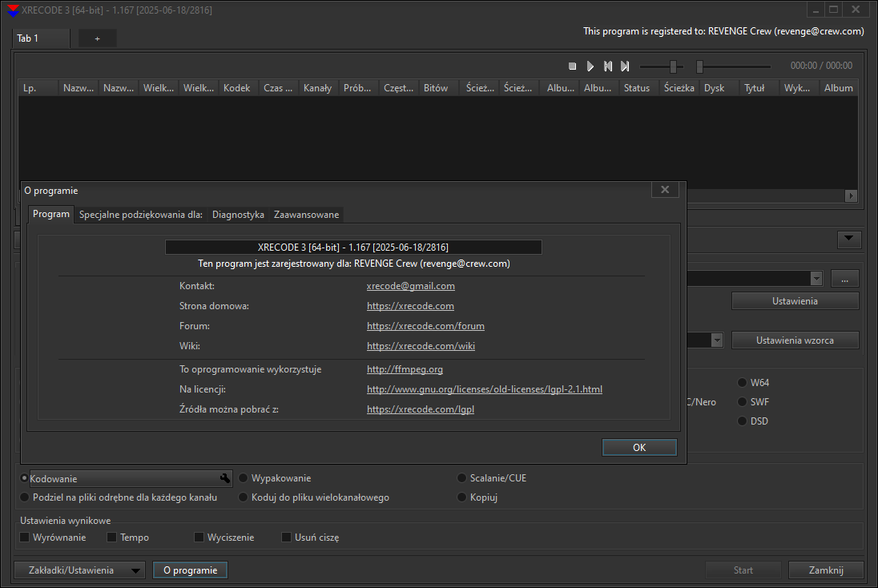Select Podziel na pliki odrębne radio
Viewport: 878px width, 588px height.
click(24, 497)
